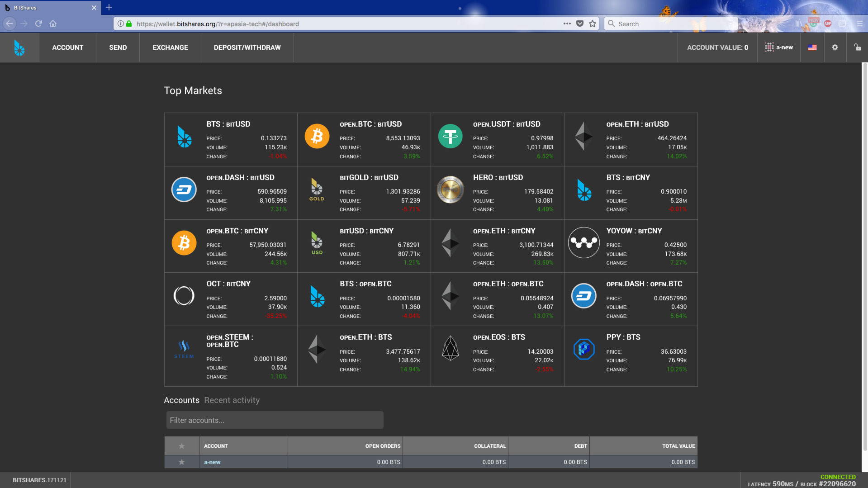Click the browser address bar URL
Screen dimensions: 868x488
(218, 24)
